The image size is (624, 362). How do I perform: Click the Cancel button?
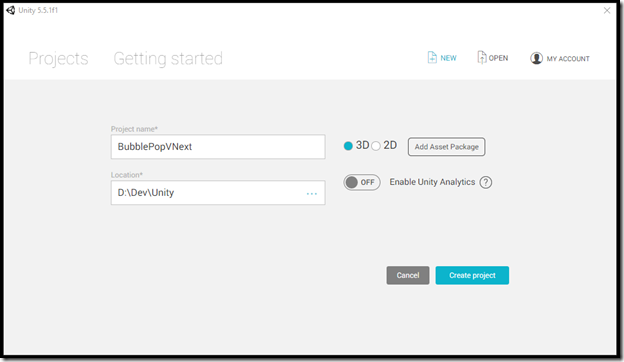point(408,275)
